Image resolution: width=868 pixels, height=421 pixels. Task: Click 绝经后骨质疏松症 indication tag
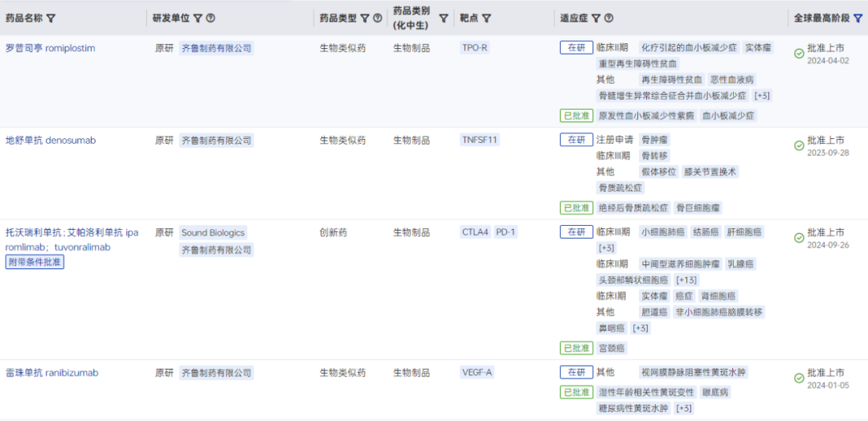(634, 208)
